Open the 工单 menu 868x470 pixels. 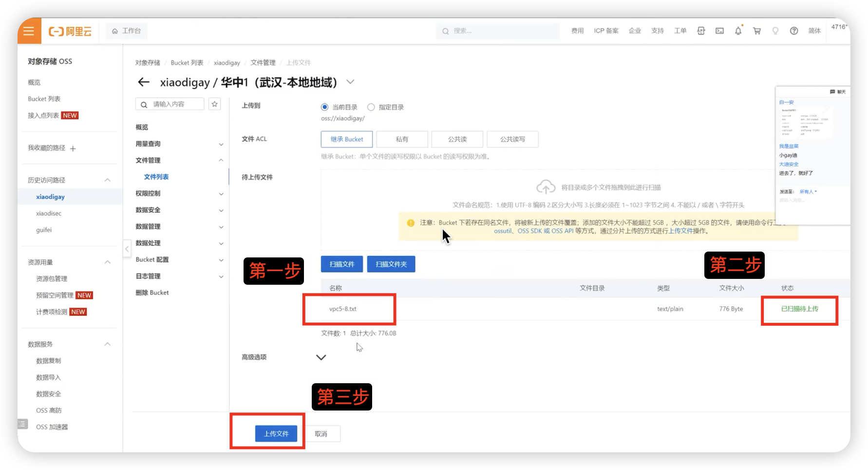tap(680, 31)
